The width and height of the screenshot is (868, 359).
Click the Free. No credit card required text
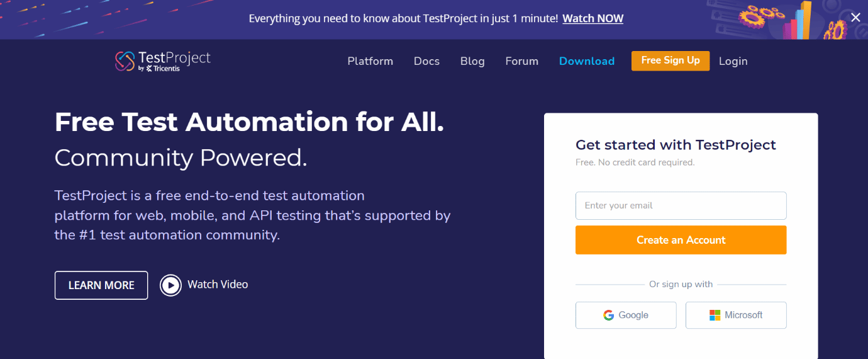pyautogui.click(x=635, y=162)
